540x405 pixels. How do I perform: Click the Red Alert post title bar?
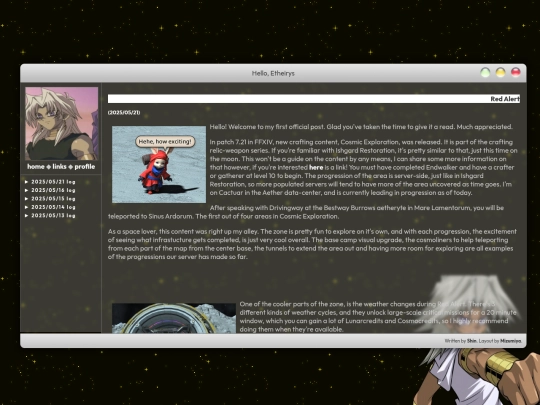pyautogui.click(x=314, y=99)
